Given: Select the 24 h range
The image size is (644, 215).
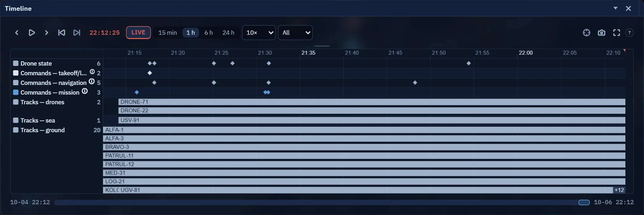Looking at the screenshot, I should click(x=228, y=33).
